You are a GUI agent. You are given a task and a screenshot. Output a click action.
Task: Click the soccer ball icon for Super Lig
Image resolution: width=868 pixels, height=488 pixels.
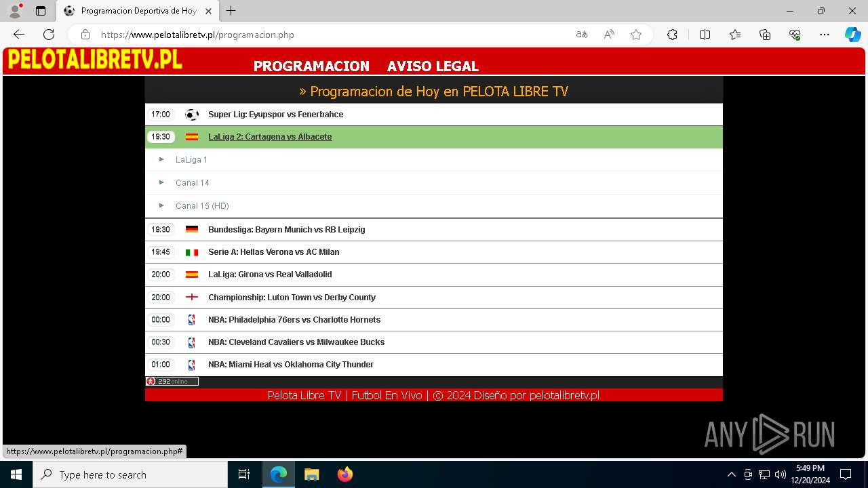point(192,115)
